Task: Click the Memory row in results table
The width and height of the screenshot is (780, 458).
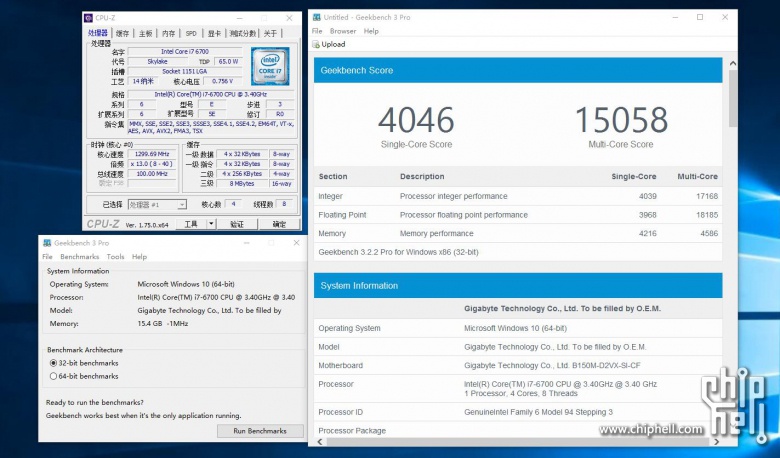Action: tap(518, 233)
